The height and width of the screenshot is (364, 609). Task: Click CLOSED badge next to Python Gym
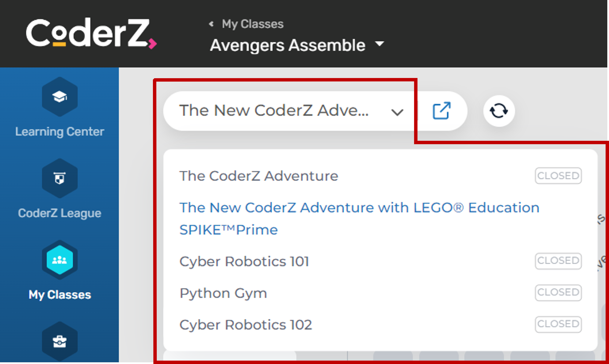[x=558, y=293]
